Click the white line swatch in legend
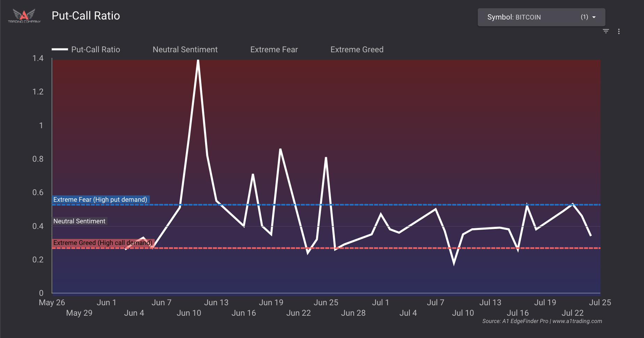The height and width of the screenshot is (338, 644). [x=60, y=49]
